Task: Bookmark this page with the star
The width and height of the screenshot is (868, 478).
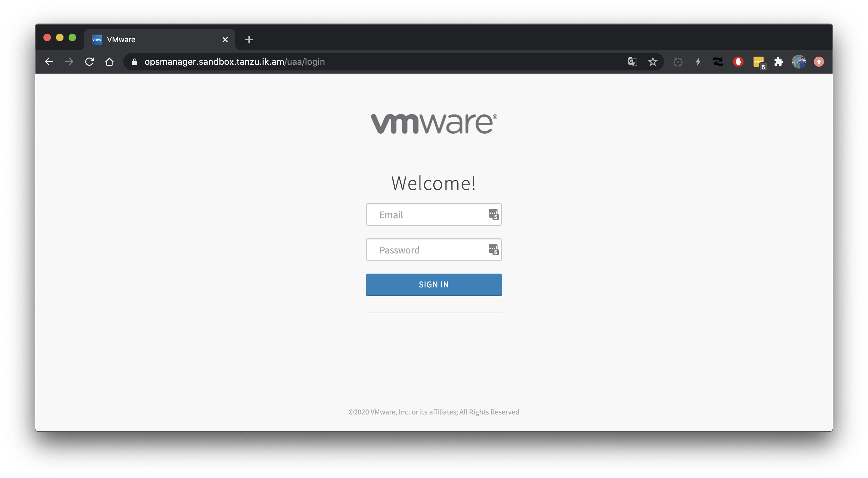Action: click(653, 62)
